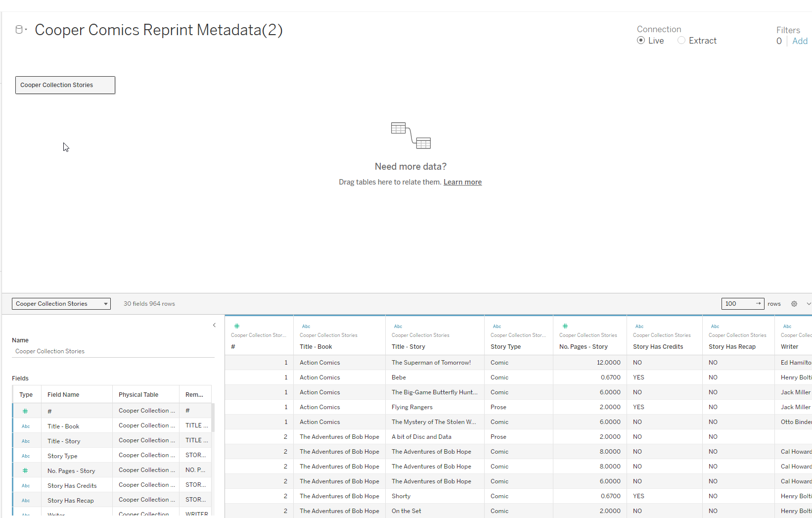The image size is (812, 518).
Task: Click Abc type icon in Title - Story field row
Action: [26, 441]
